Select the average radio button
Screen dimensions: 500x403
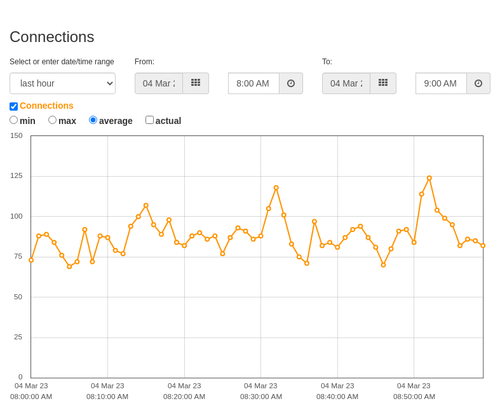coord(93,120)
